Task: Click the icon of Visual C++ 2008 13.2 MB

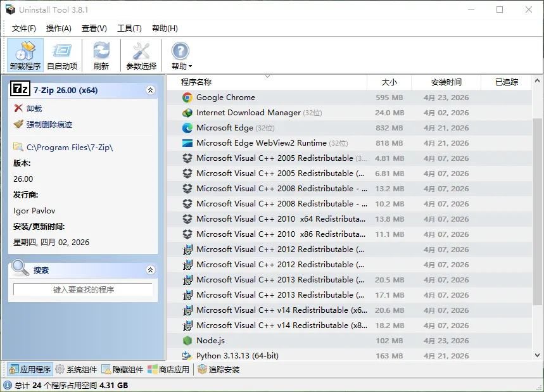Action: click(x=187, y=189)
